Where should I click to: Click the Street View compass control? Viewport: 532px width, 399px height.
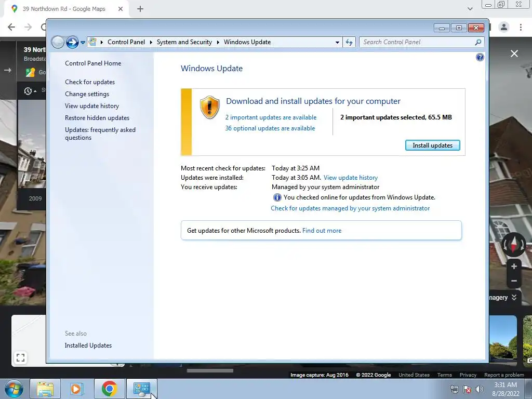tap(514, 245)
